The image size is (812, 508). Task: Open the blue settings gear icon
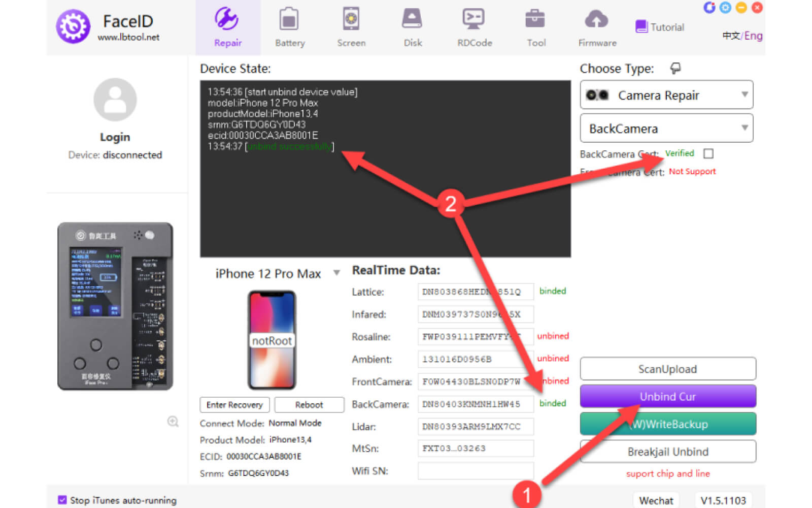(x=725, y=8)
